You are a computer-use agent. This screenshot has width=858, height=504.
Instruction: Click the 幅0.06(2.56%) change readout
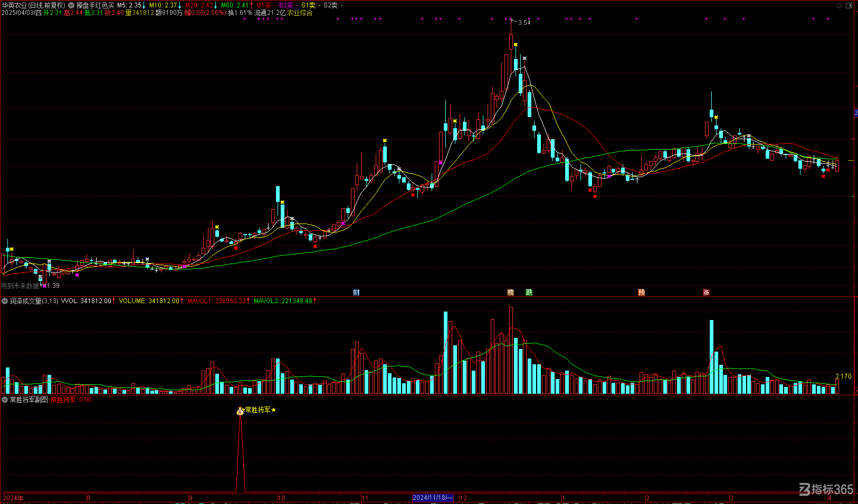(x=205, y=13)
